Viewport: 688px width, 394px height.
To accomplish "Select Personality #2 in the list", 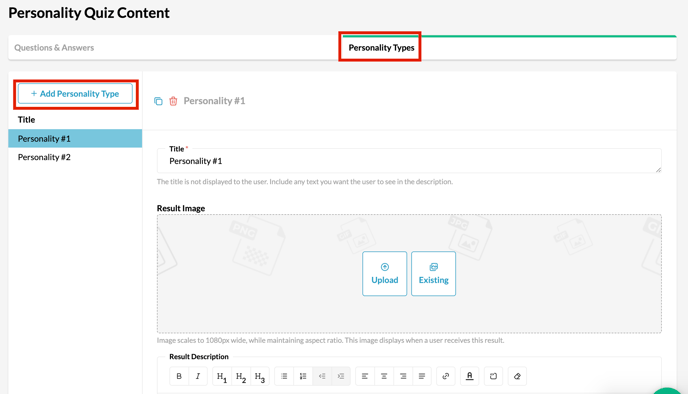I will click(75, 157).
